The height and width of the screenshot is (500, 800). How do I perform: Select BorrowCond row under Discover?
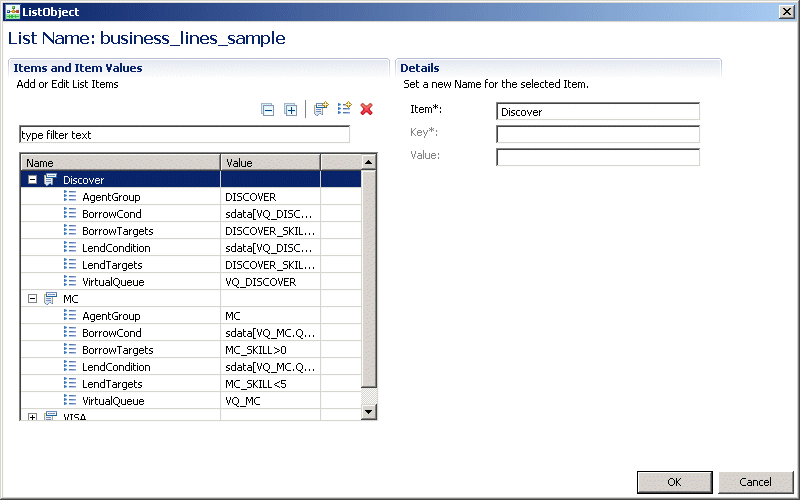pyautogui.click(x=191, y=213)
